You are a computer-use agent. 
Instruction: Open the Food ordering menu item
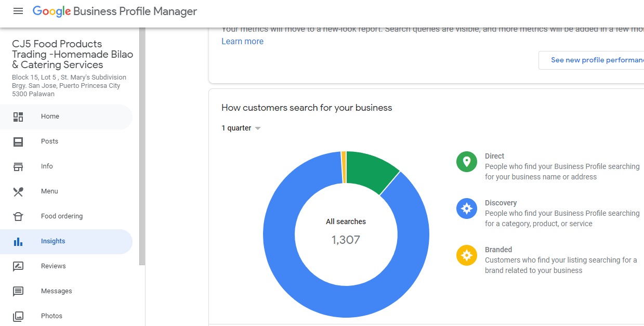coord(62,216)
